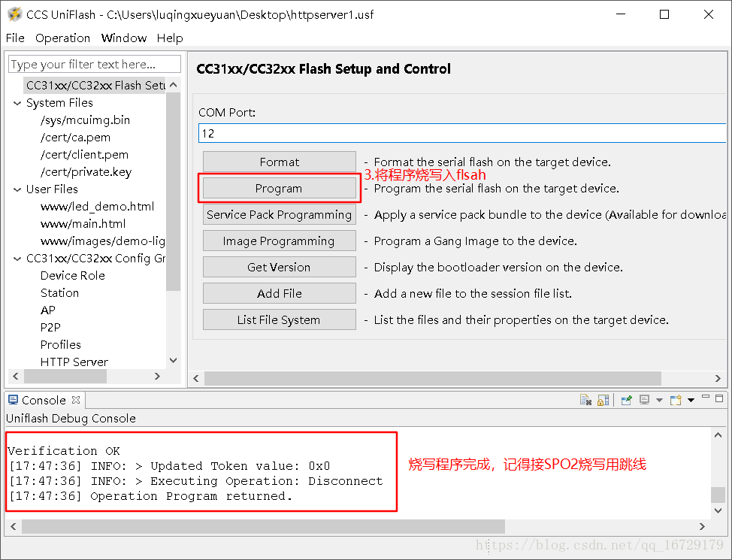Open the Operation menu
Screen dimensions: 732x560
[x=62, y=38]
